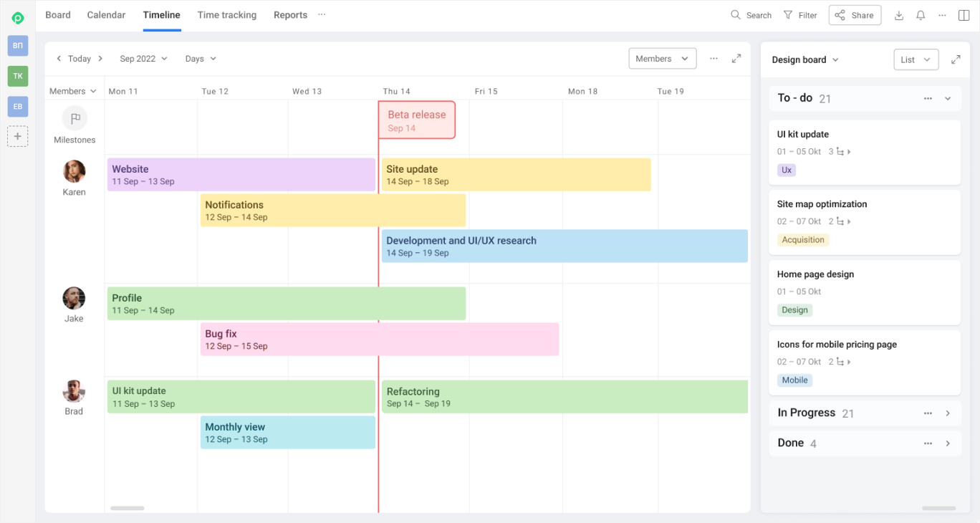Open the List view dropdown
This screenshot has height=523, width=980.
coord(916,59)
